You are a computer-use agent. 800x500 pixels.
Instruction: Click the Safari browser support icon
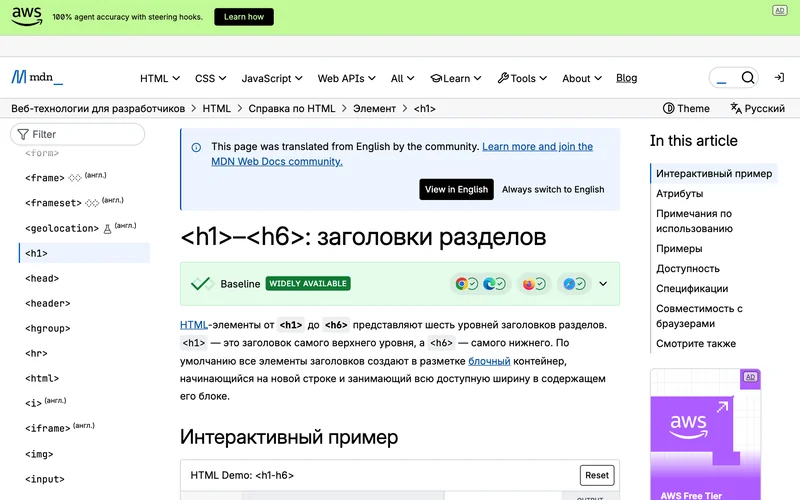coord(569,284)
